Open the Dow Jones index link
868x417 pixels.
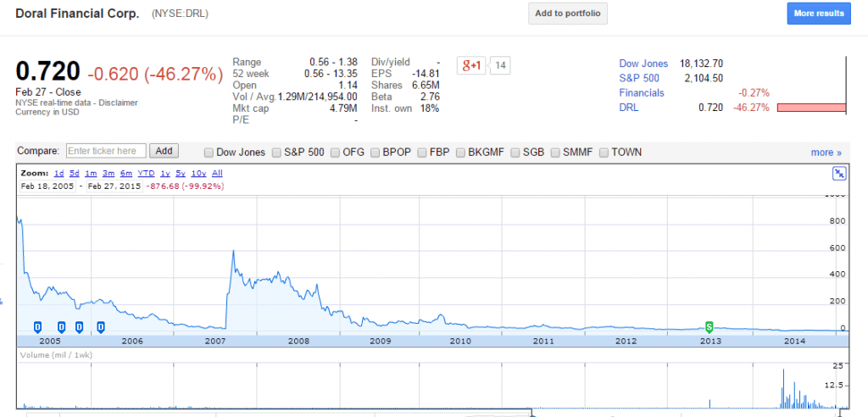coord(643,64)
